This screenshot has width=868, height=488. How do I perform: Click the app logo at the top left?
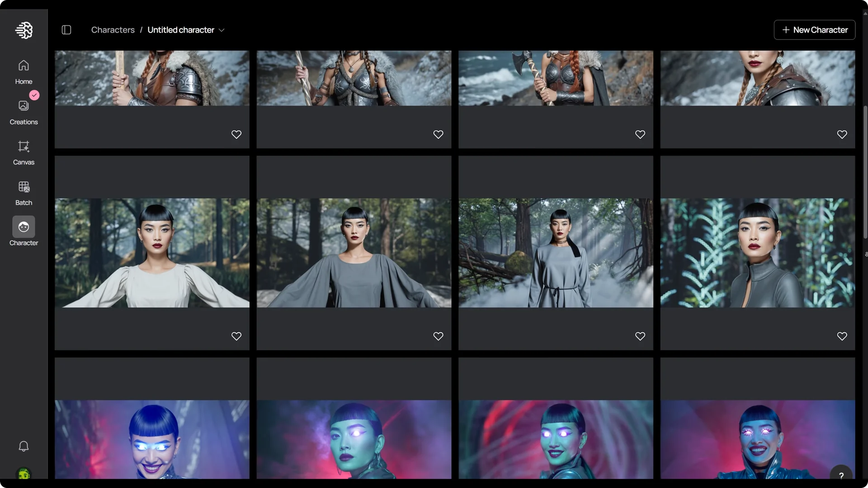(x=24, y=30)
